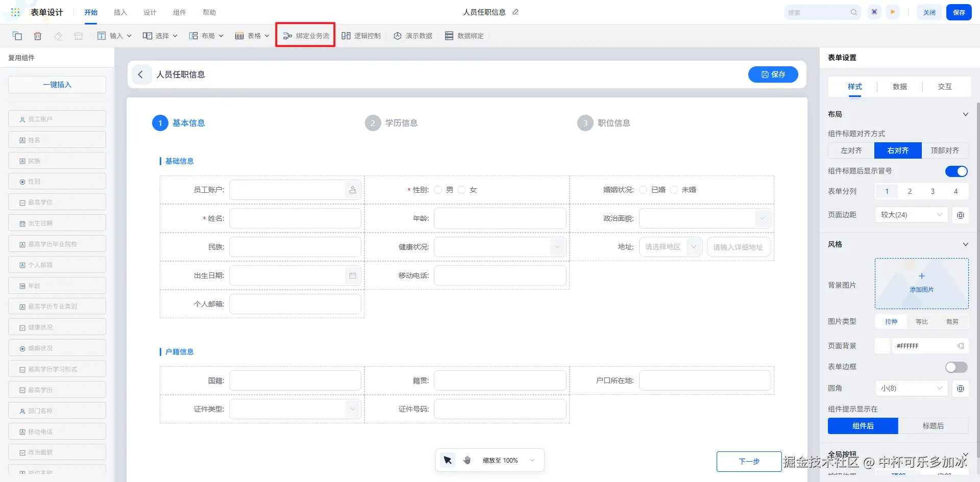Screen dimensions: 980x482
Task: Open the 表格 dropdown in the toolbar
Action: coord(252,36)
